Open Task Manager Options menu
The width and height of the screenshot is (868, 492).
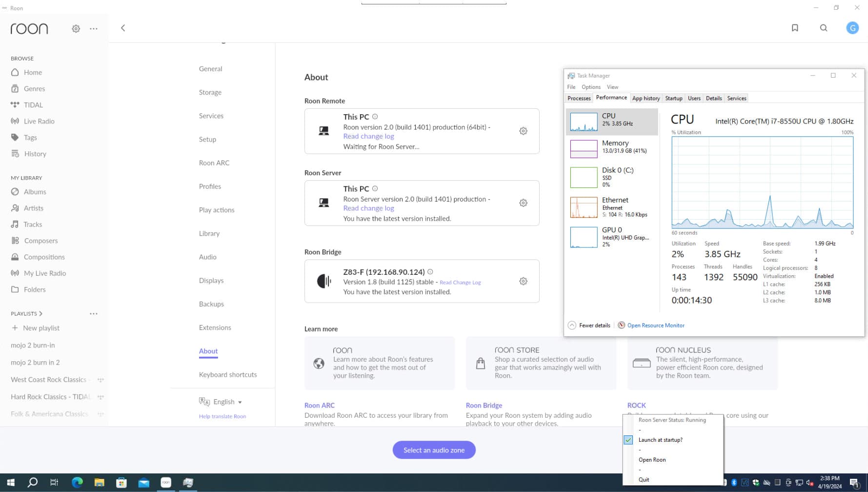tap(591, 87)
